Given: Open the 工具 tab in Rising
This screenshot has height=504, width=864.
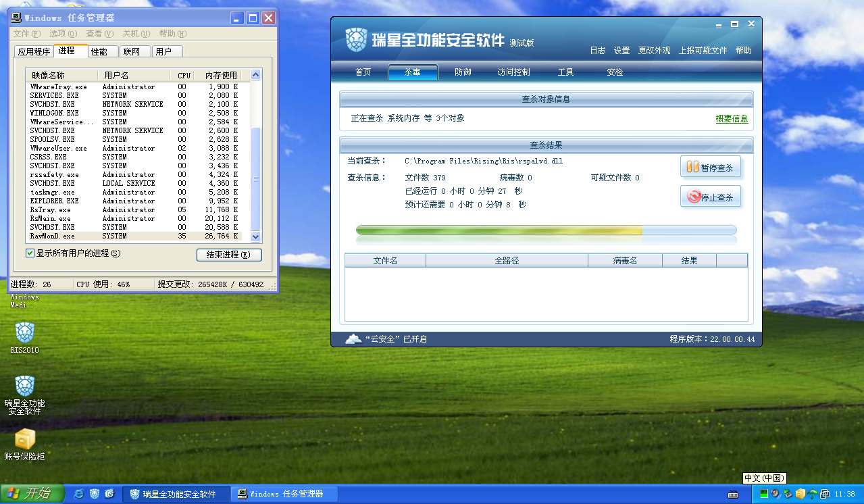Looking at the screenshot, I should pos(565,72).
